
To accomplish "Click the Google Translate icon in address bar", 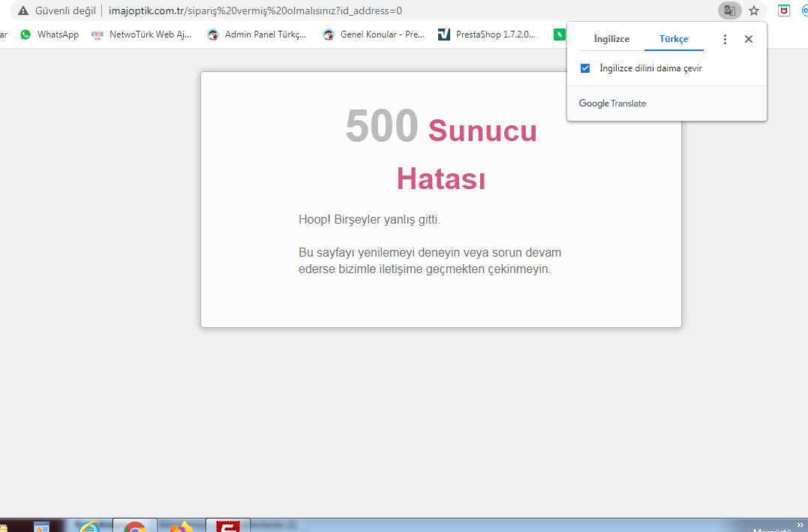I will 728,11.
